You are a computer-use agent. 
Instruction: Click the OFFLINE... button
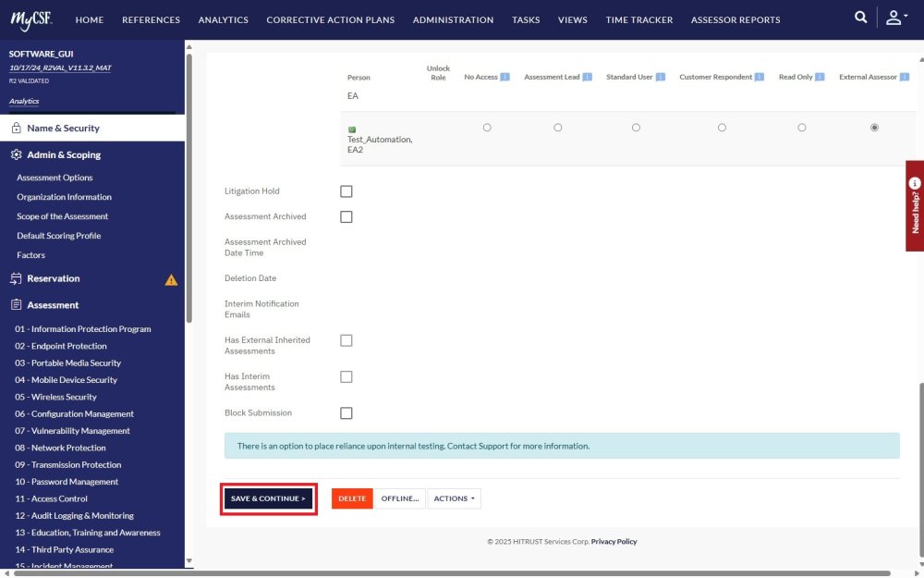coord(399,498)
